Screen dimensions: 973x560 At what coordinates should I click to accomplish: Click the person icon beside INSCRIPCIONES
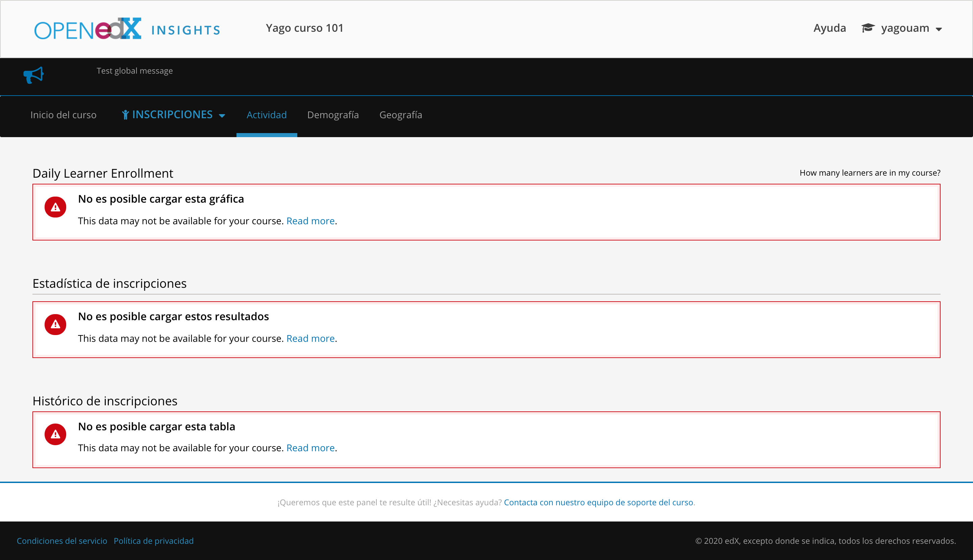pos(125,115)
